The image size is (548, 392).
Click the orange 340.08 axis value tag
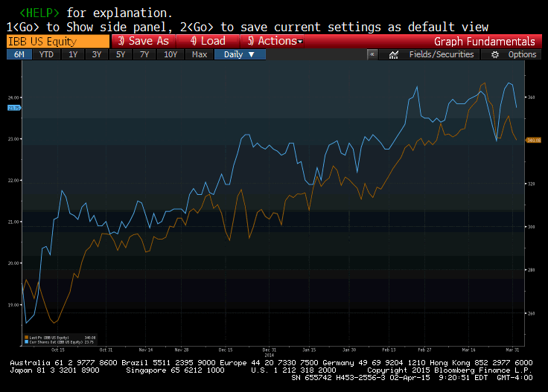pos(534,141)
